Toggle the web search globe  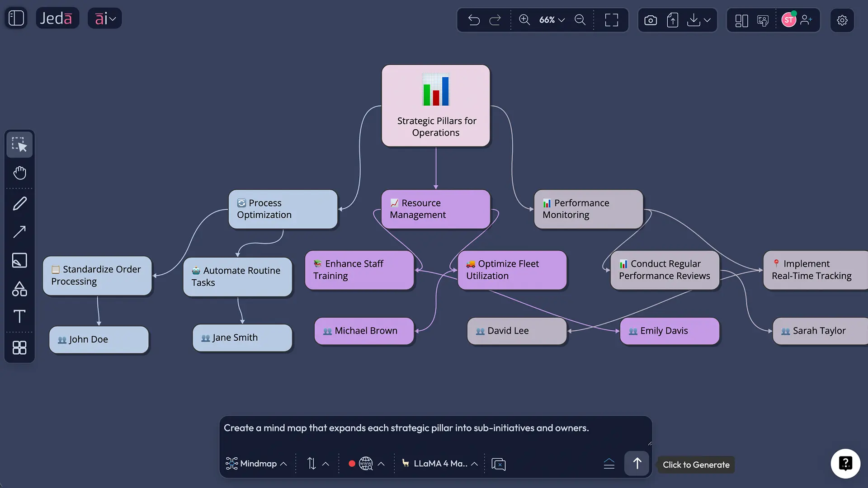[365, 464]
